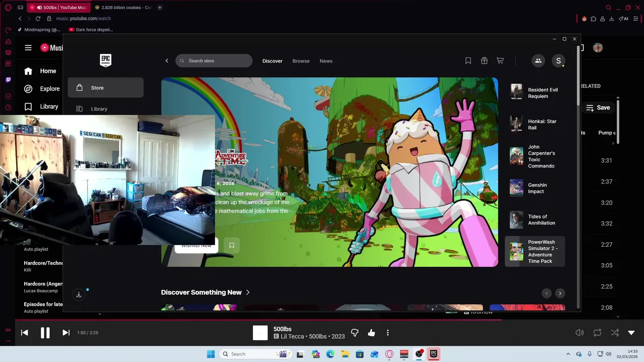Select Resident Evil Requiem in featured list
Image resolution: width=644 pixels, height=362 pixels.
(535, 93)
